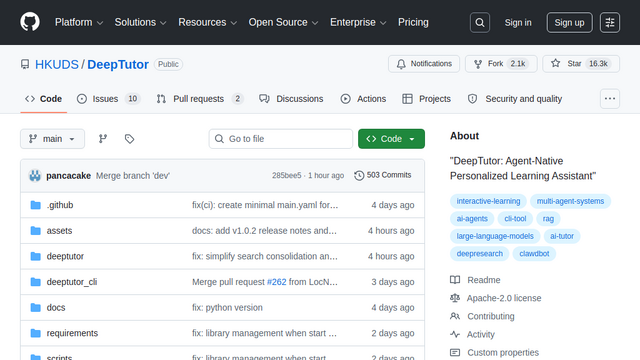Show more repository tabs via ellipsis
640x360 pixels.
(x=610, y=99)
